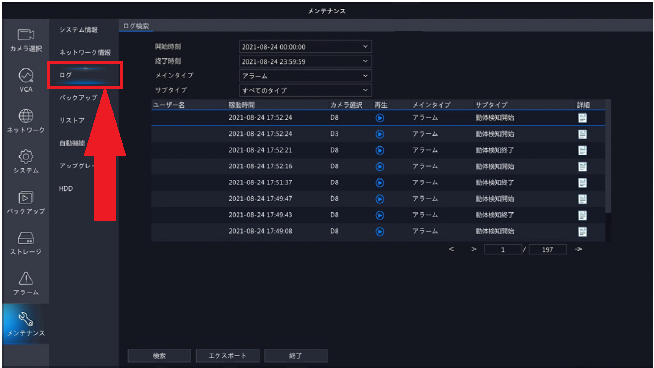Image resolution: width=654 pixels, height=368 pixels.
Task: Open ネットワーク情報 in the submenu
Action: click(85, 52)
